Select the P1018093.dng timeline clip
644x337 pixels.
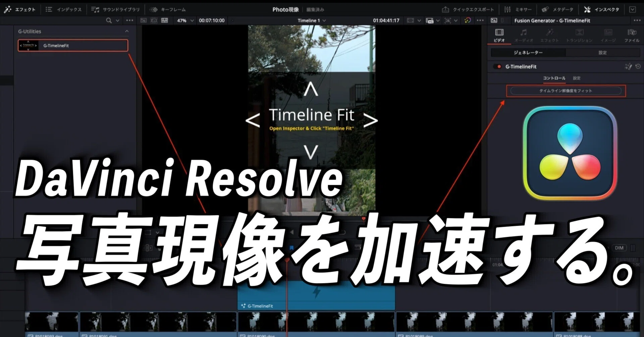(52, 325)
